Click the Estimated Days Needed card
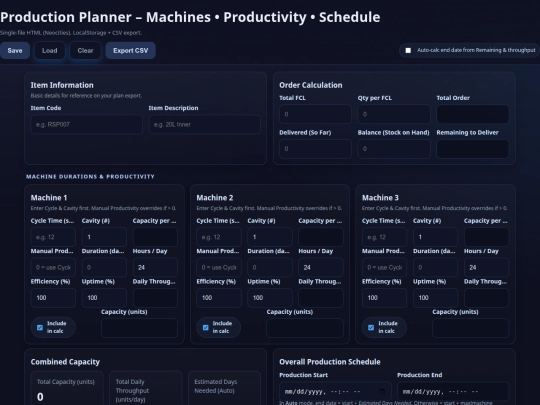 [224, 388]
